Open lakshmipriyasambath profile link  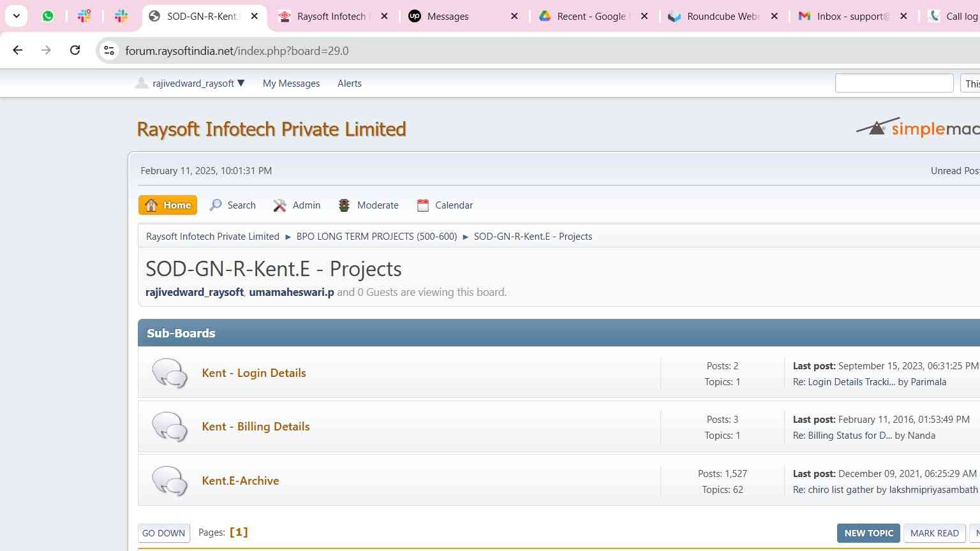click(934, 490)
